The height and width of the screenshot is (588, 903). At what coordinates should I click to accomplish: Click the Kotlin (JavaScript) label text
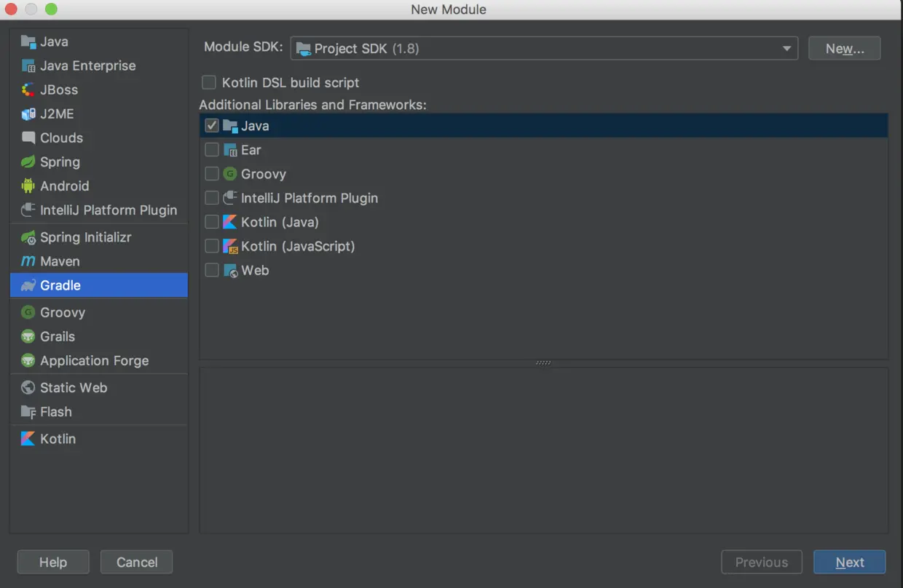coord(298,246)
